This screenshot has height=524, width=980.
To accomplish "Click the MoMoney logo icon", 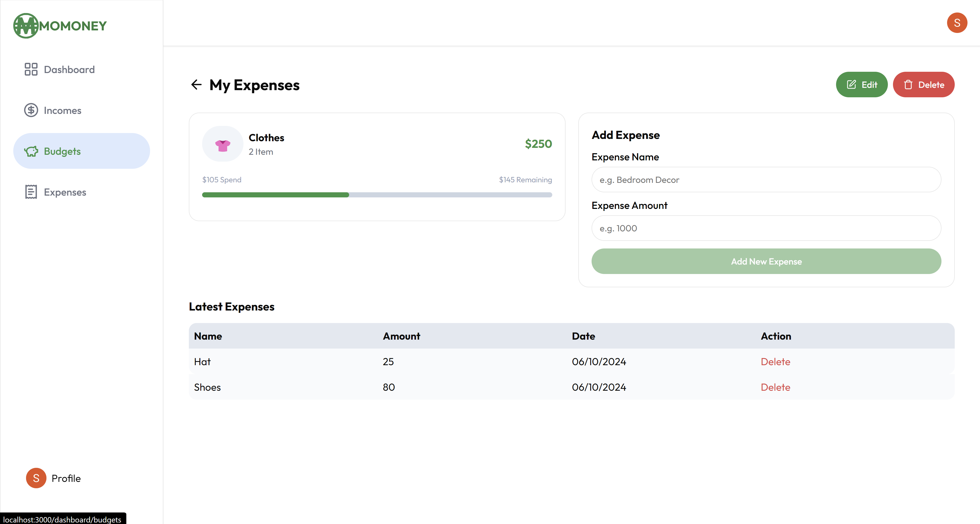I will 26,26.
